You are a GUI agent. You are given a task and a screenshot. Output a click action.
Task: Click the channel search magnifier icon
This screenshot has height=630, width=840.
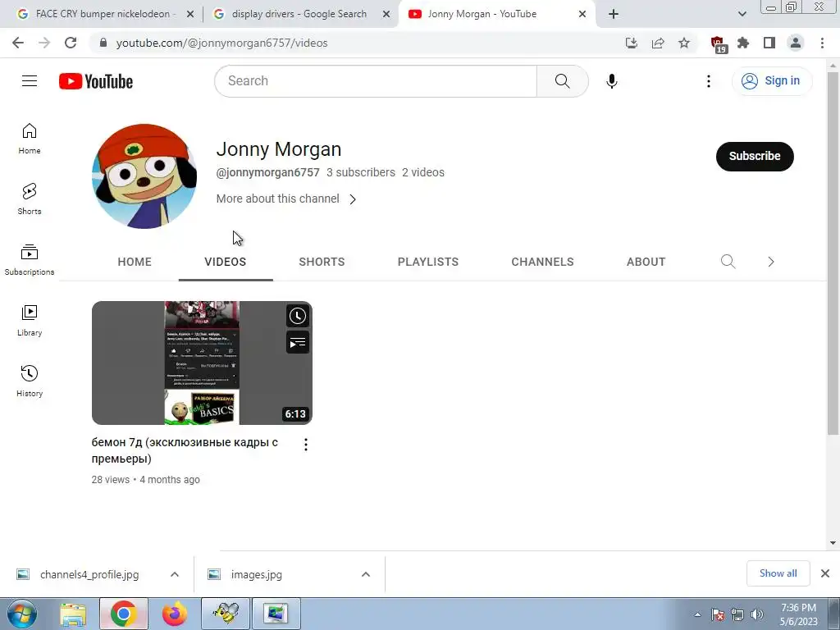(x=728, y=262)
